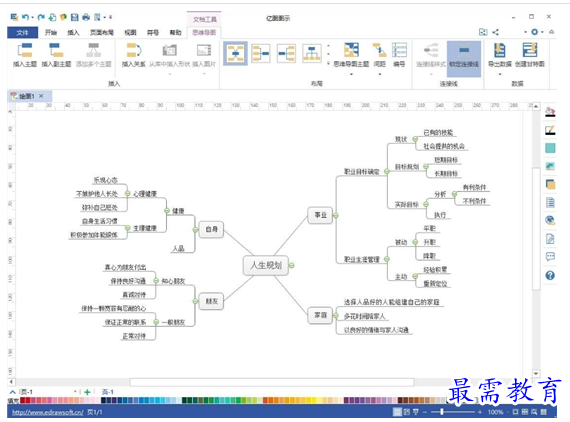Close the 绘图1 document tab
The height and width of the screenshot is (422, 570).
[41, 96]
